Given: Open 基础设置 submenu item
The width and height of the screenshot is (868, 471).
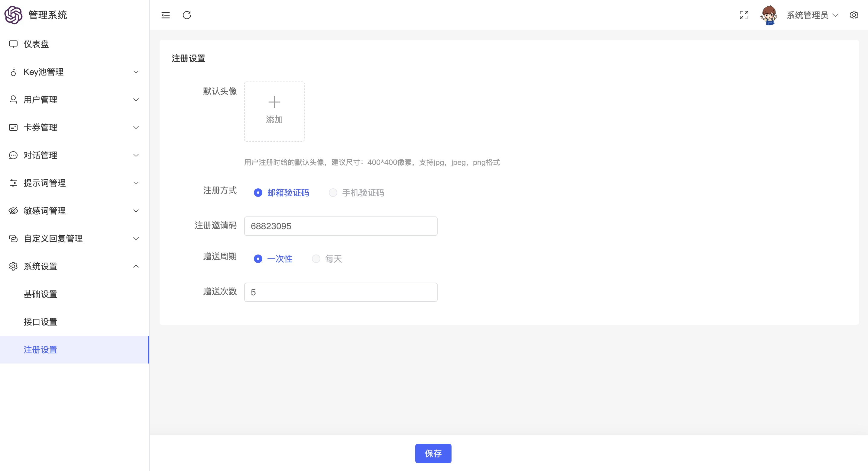Looking at the screenshot, I should [74, 294].
